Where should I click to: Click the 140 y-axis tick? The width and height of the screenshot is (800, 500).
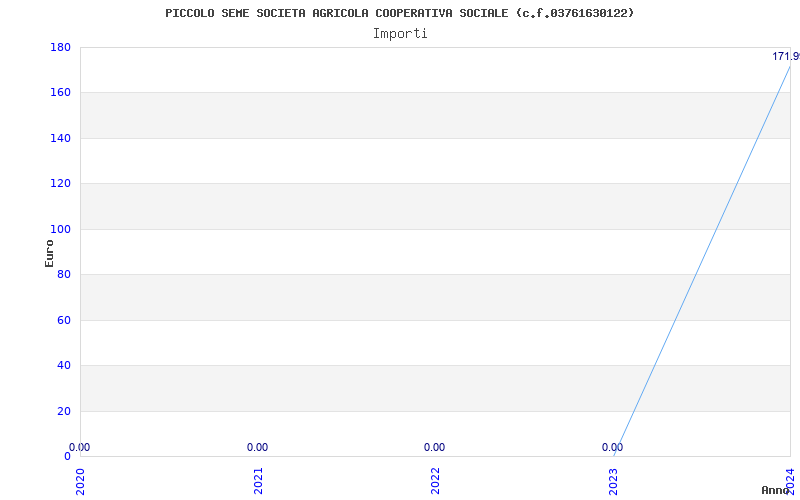tap(60, 138)
